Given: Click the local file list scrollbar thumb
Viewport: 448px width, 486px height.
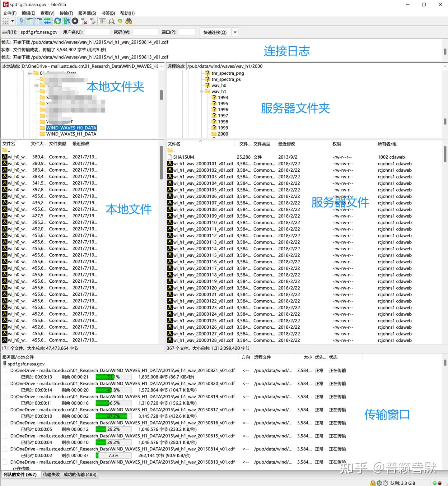Looking at the screenshot, I should [x=161, y=163].
